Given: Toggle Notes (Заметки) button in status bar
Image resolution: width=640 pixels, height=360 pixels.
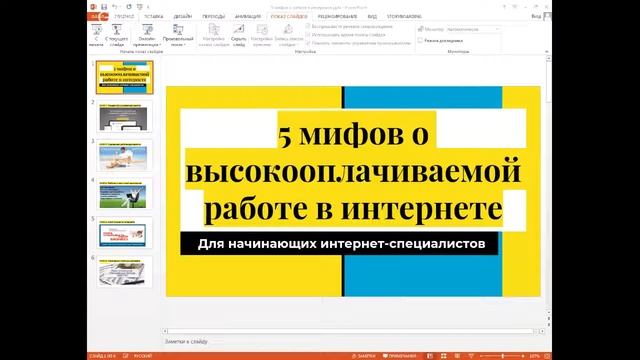Looking at the screenshot, I should 363,356.
